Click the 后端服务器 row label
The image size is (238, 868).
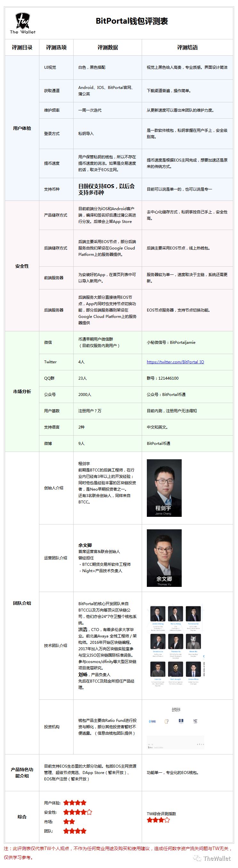tap(54, 310)
